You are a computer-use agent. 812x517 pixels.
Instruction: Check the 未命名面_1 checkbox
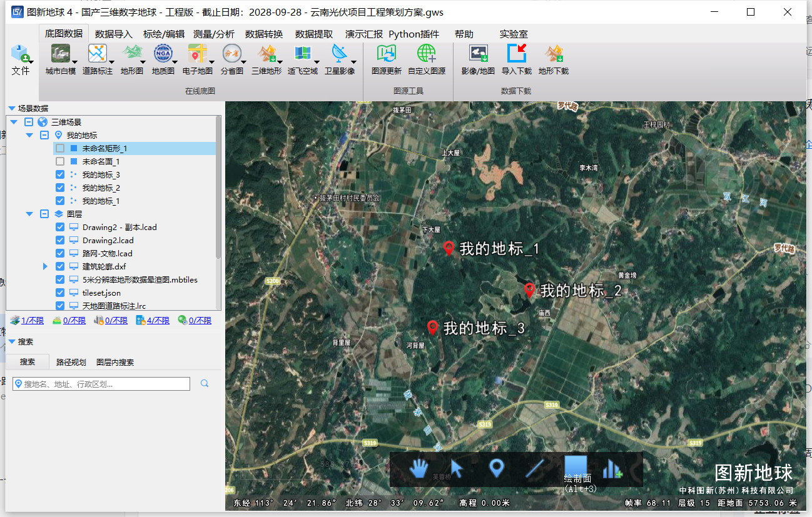click(x=60, y=161)
